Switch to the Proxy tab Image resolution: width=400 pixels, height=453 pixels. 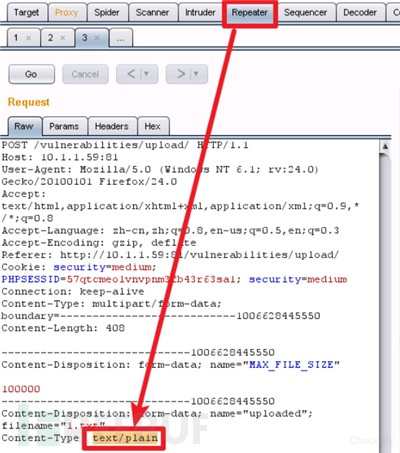[x=67, y=13]
